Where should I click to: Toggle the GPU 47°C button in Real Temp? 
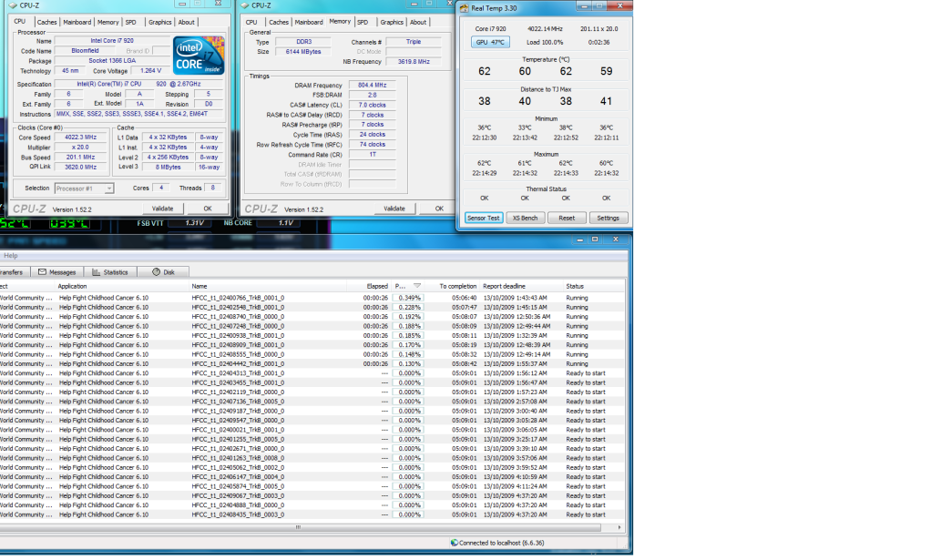(x=490, y=42)
